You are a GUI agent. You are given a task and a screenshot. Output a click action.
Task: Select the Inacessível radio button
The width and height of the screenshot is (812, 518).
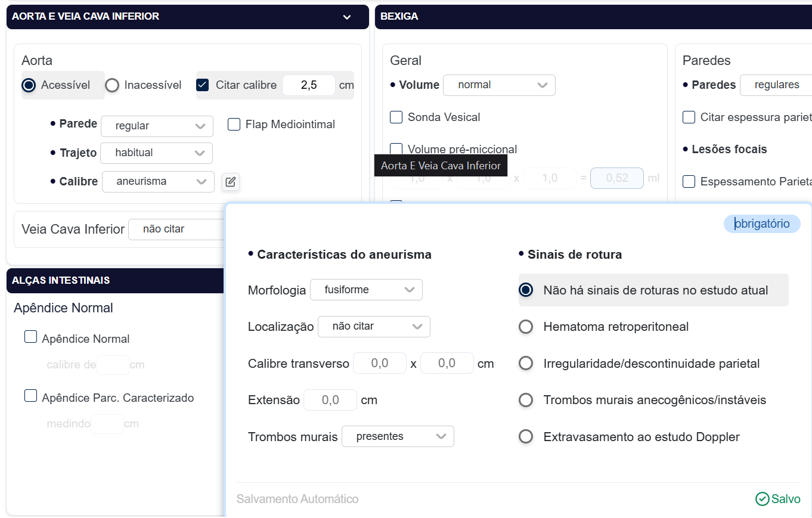112,85
